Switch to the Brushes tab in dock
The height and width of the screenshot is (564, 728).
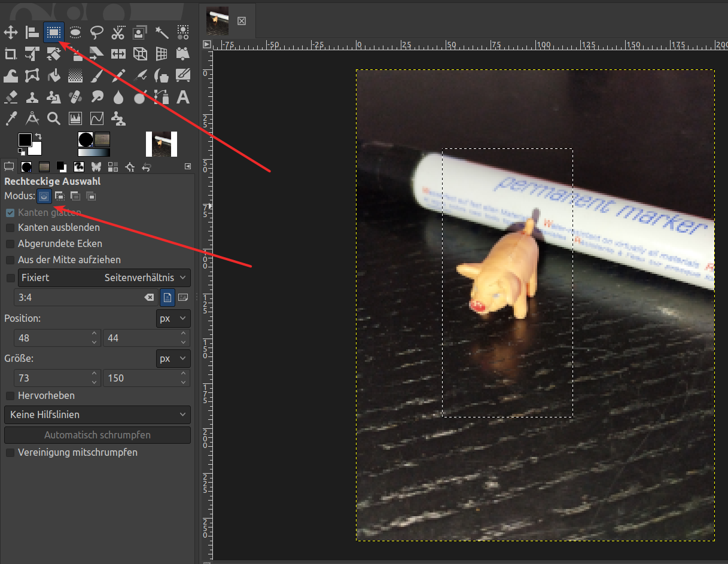click(26, 166)
